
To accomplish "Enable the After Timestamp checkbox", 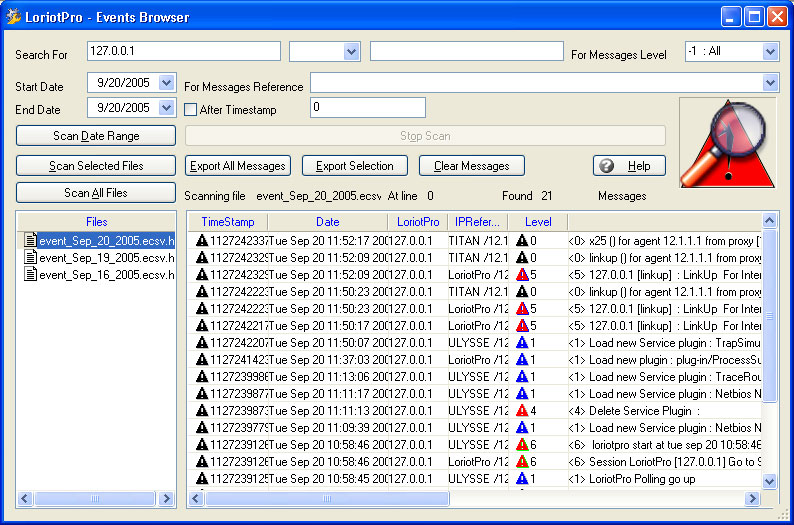I will (x=190, y=109).
